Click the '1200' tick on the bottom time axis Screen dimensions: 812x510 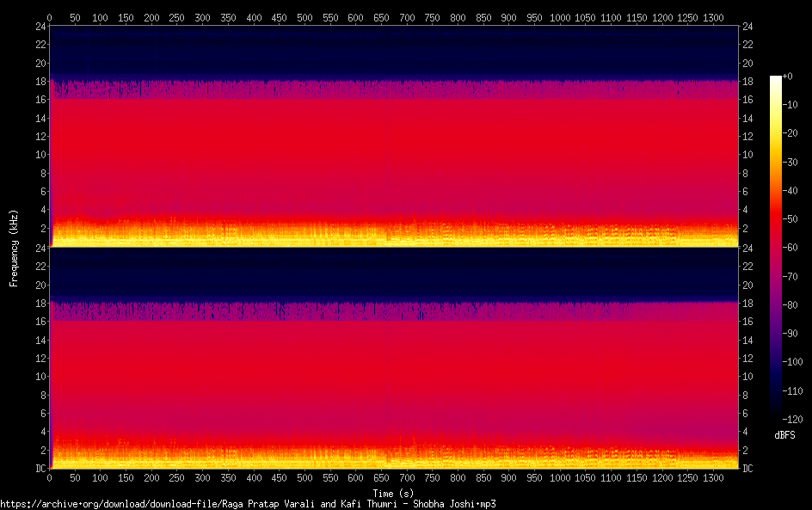click(661, 478)
